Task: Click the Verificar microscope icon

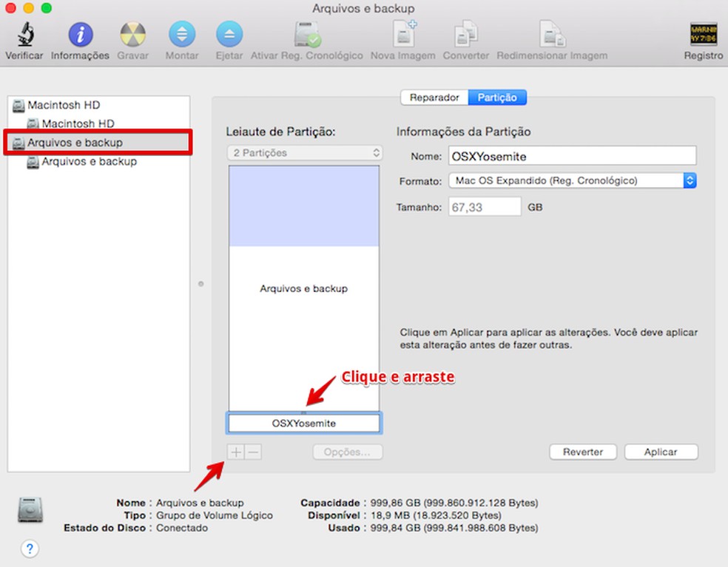Action: click(x=26, y=35)
